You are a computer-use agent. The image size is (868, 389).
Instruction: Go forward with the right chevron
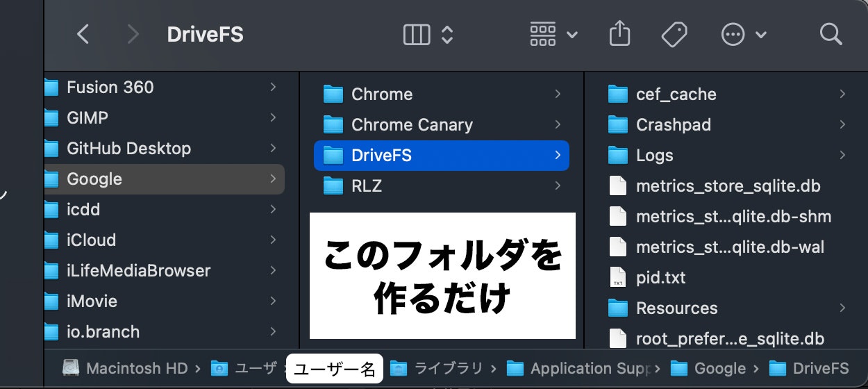(133, 34)
